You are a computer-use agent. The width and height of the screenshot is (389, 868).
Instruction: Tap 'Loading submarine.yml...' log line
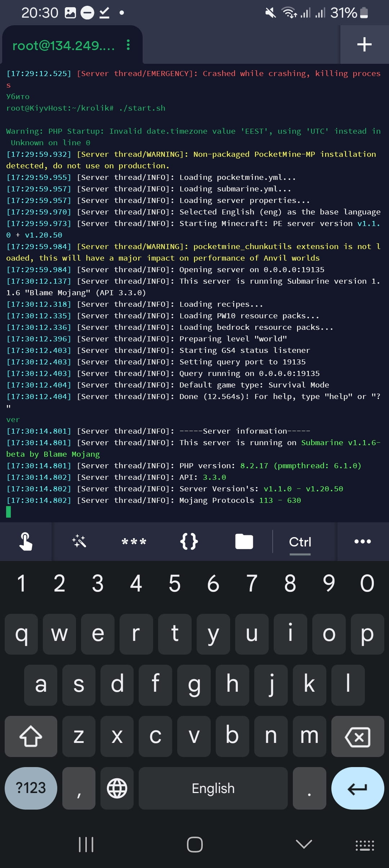tap(235, 189)
